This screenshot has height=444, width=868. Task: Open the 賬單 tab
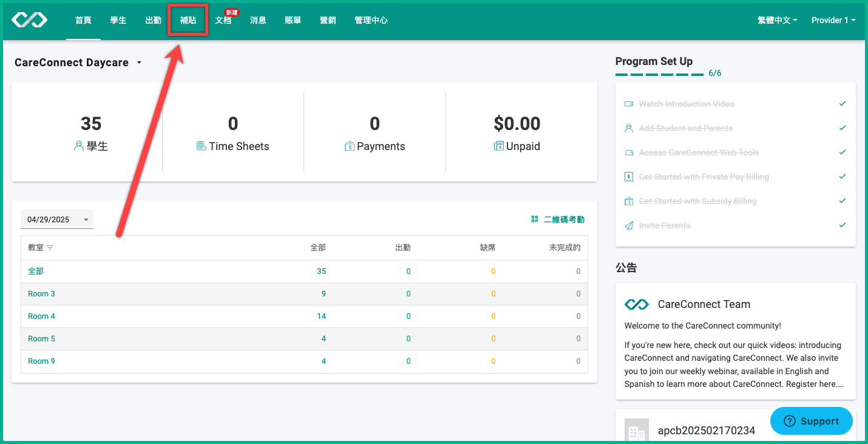(x=293, y=20)
